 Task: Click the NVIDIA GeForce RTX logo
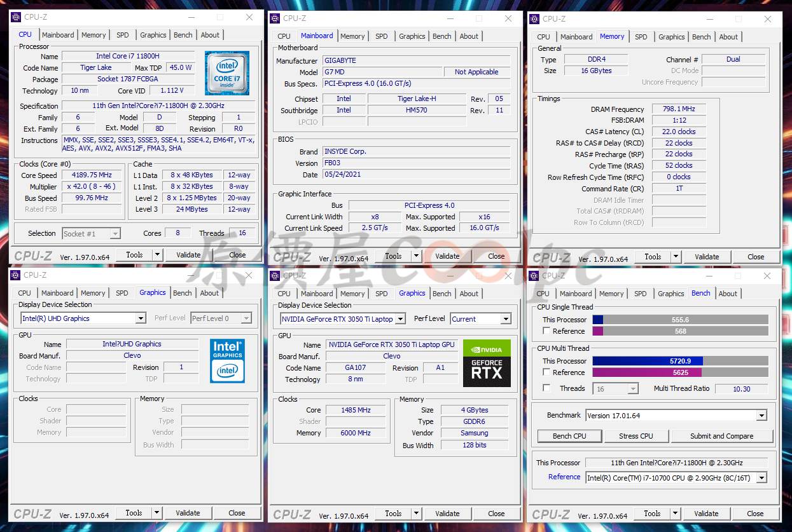[487, 364]
